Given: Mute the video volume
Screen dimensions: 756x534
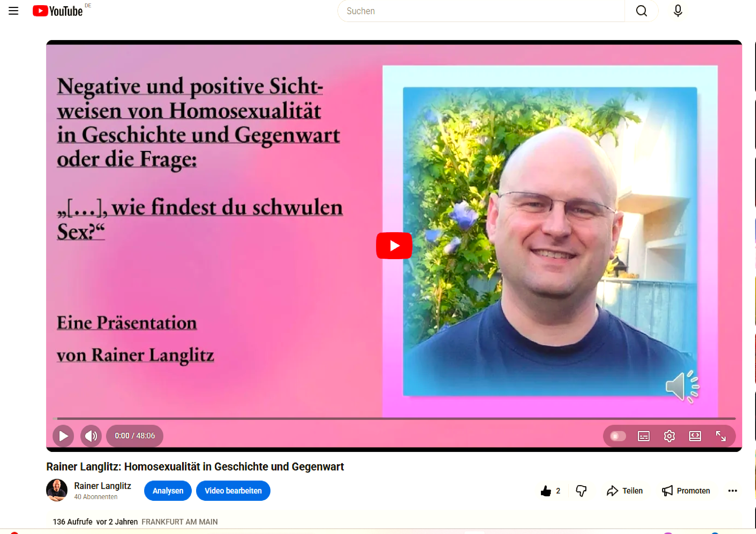Looking at the screenshot, I should 91,436.
